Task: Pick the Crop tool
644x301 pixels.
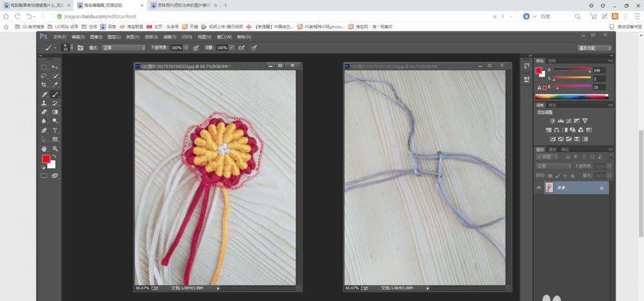Action: click(x=44, y=84)
